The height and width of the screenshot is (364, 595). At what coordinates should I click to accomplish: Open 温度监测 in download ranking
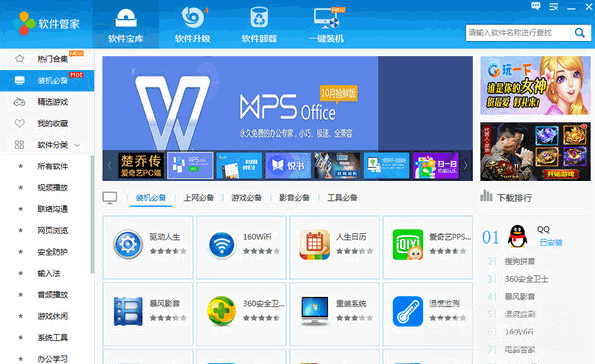pyautogui.click(x=520, y=314)
